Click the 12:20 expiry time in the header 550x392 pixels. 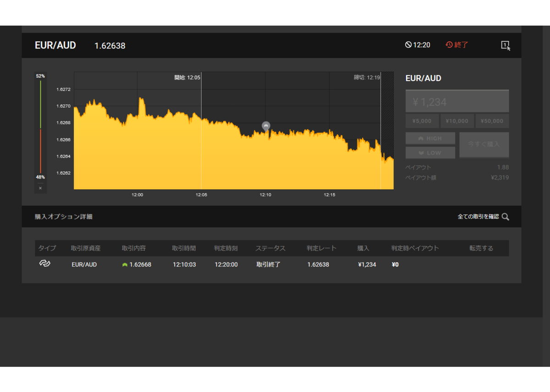click(422, 45)
